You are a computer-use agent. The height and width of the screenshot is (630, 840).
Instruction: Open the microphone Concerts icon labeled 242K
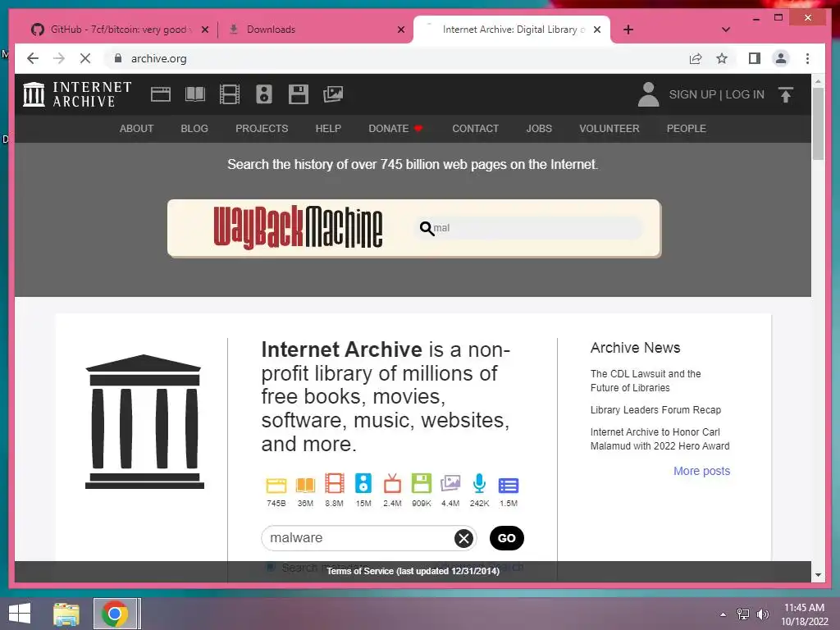(479, 484)
